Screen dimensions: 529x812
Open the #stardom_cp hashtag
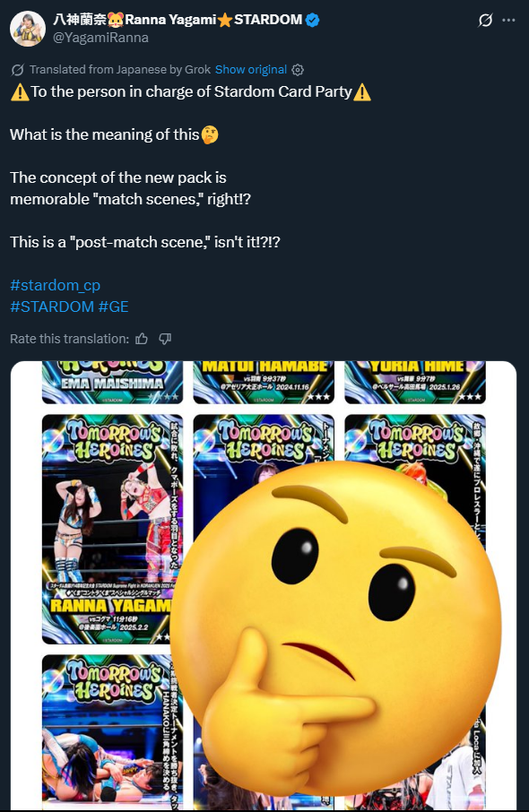[x=55, y=285]
